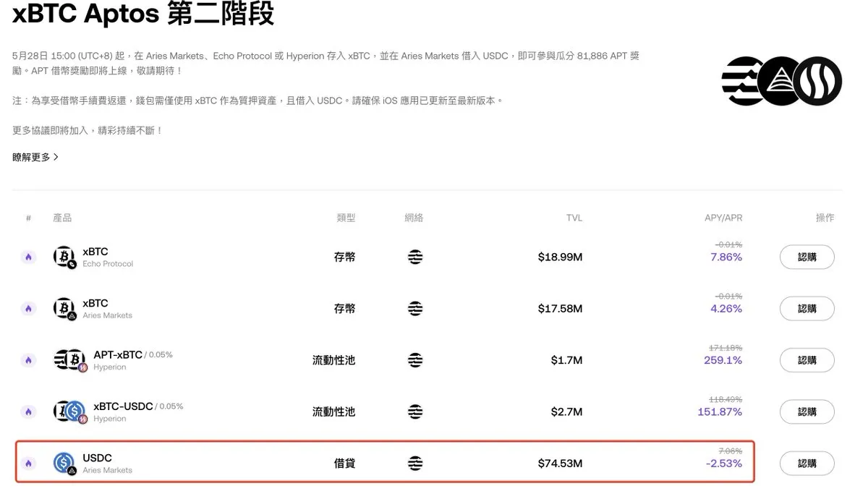The width and height of the screenshot is (868, 499).
Task: Click the -2.53% APR value
Action: 724,464
